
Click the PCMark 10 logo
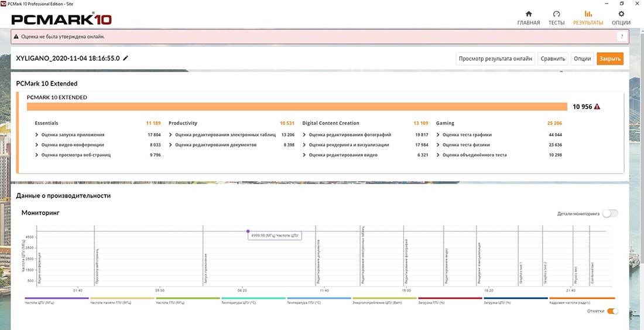(x=61, y=19)
